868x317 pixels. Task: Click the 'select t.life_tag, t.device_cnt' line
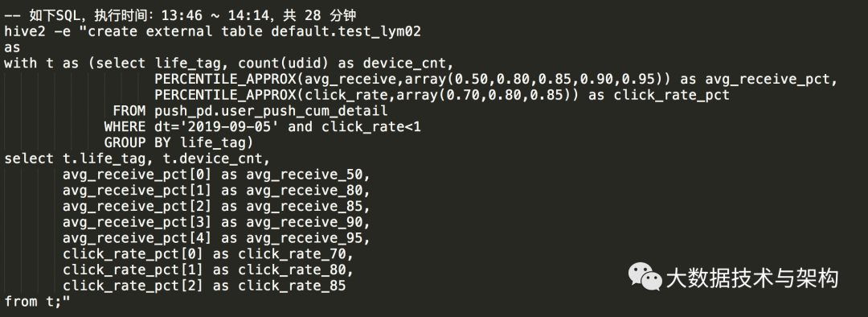[137, 158]
